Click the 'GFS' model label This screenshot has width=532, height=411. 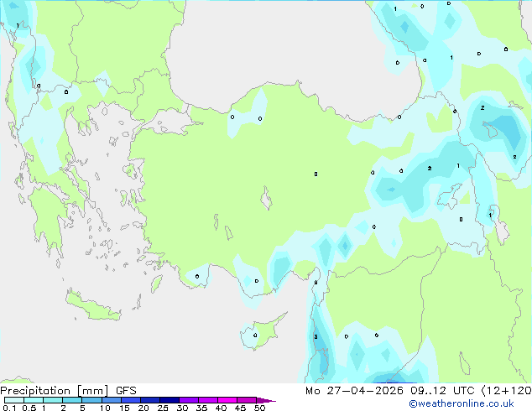[x=126, y=391]
